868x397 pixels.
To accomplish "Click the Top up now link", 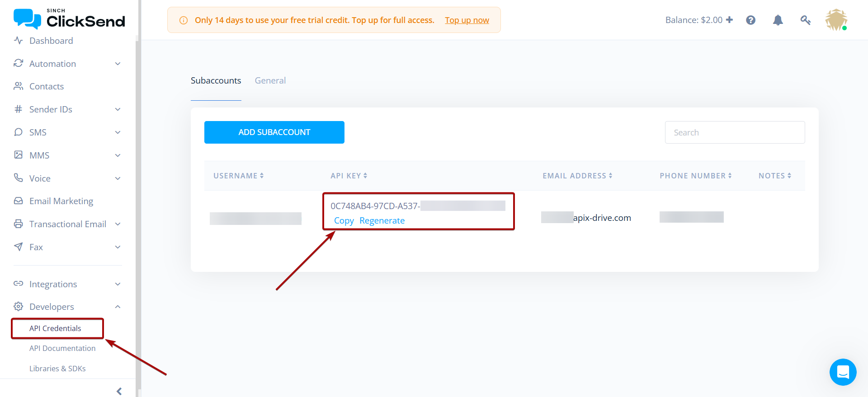I will tap(467, 20).
